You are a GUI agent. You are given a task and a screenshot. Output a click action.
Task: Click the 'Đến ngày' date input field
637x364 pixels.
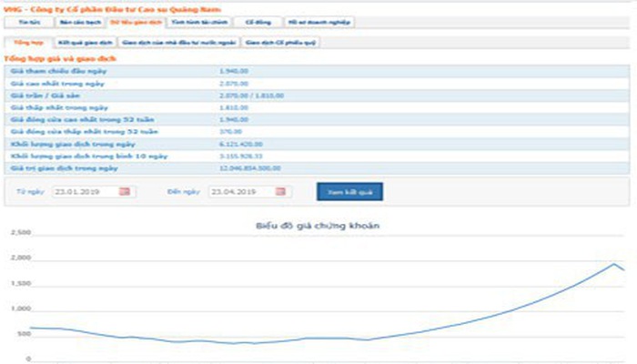coord(239,191)
